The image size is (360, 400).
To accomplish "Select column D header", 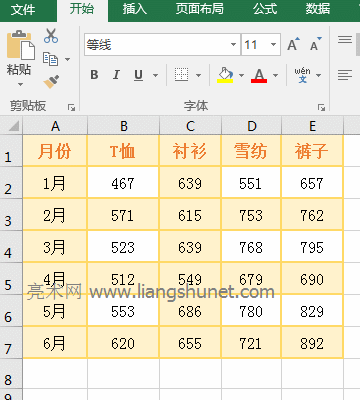I will (x=252, y=126).
